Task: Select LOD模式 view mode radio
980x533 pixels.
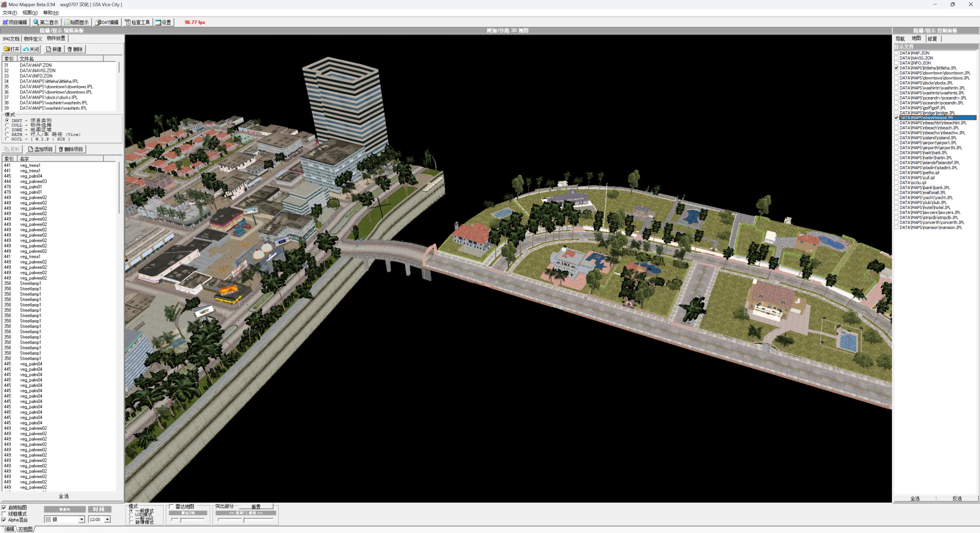Action: pyautogui.click(x=131, y=514)
